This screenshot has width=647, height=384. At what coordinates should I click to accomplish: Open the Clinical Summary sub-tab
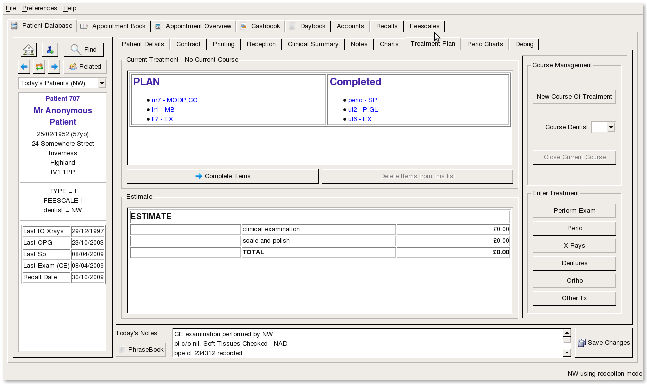point(313,44)
